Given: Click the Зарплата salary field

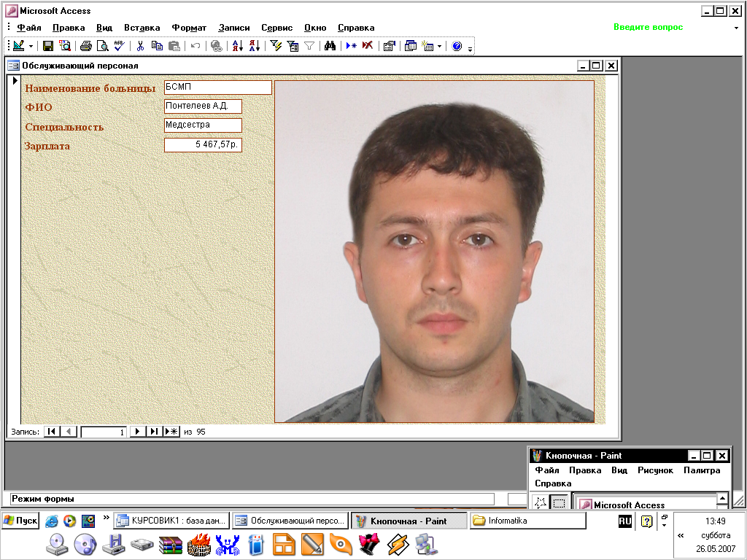Looking at the screenshot, I should tap(203, 145).
